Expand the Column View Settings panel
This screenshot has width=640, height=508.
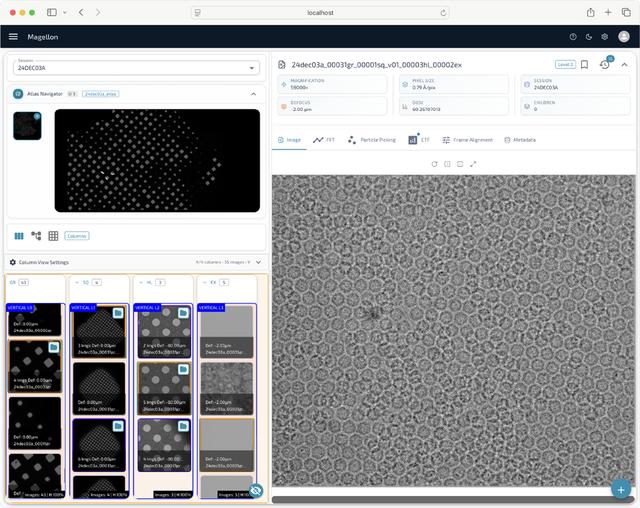(x=258, y=262)
